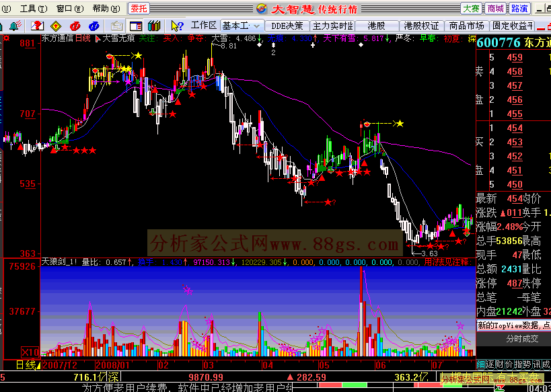Click the greyed clipboard toolbar icon

(x=116, y=26)
